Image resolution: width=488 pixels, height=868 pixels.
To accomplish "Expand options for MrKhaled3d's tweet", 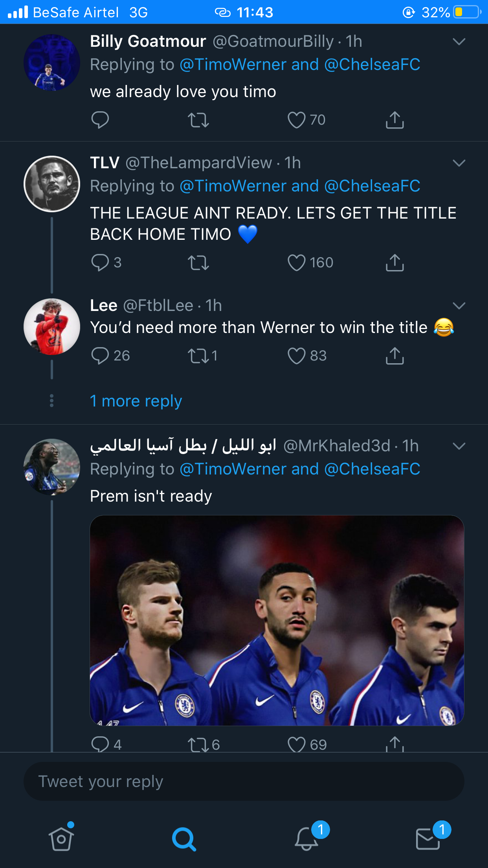I will (459, 446).
